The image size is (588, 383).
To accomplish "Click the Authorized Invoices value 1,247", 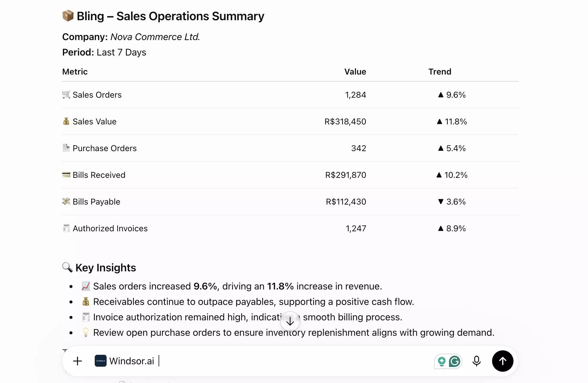I will coord(356,228).
